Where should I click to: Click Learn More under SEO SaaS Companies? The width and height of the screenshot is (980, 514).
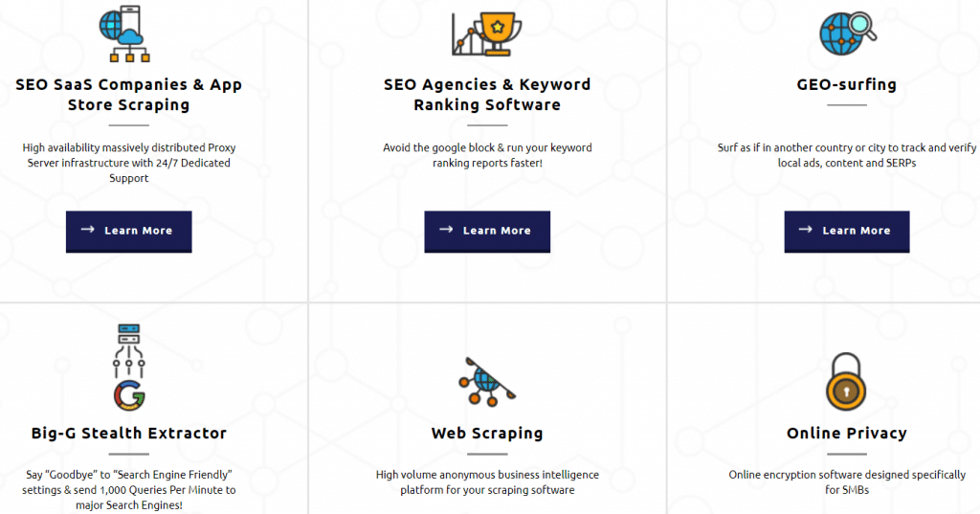tap(128, 231)
